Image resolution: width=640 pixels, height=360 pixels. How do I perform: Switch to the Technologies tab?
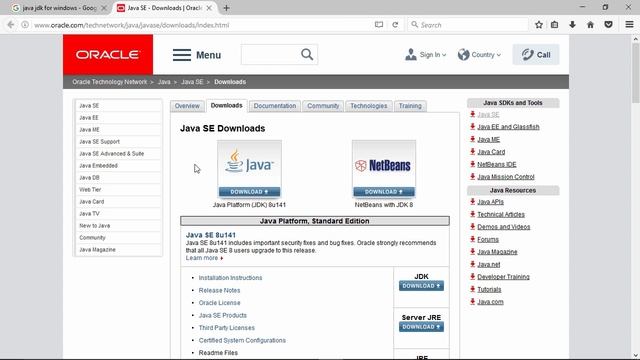click(369, 106)
